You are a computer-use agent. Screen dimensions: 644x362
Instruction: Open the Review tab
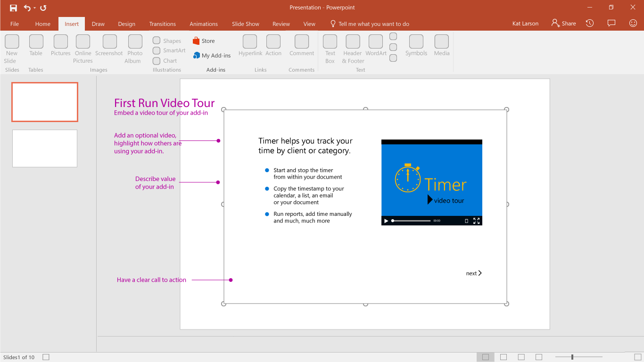(281, 24)
